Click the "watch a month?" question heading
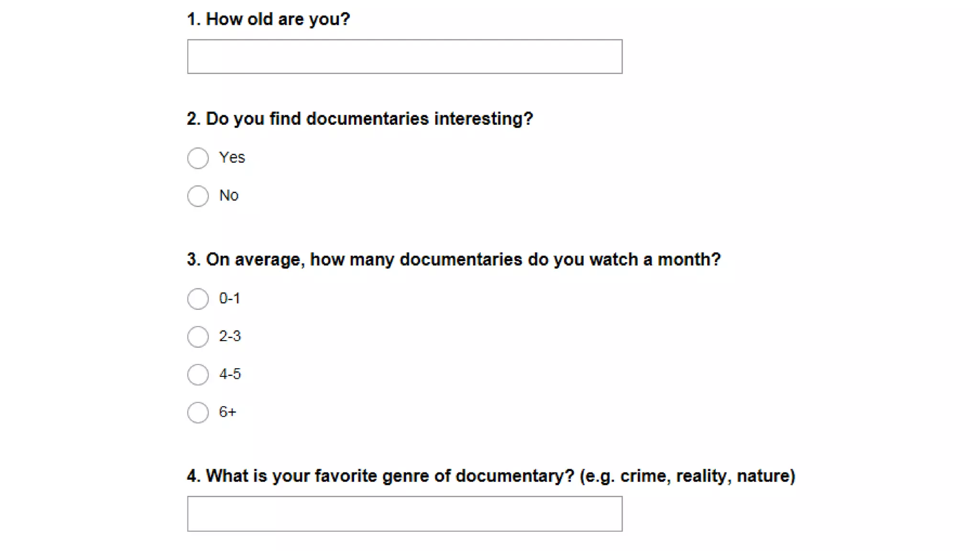This screenshot has height=551, width=980. [655, 259]
